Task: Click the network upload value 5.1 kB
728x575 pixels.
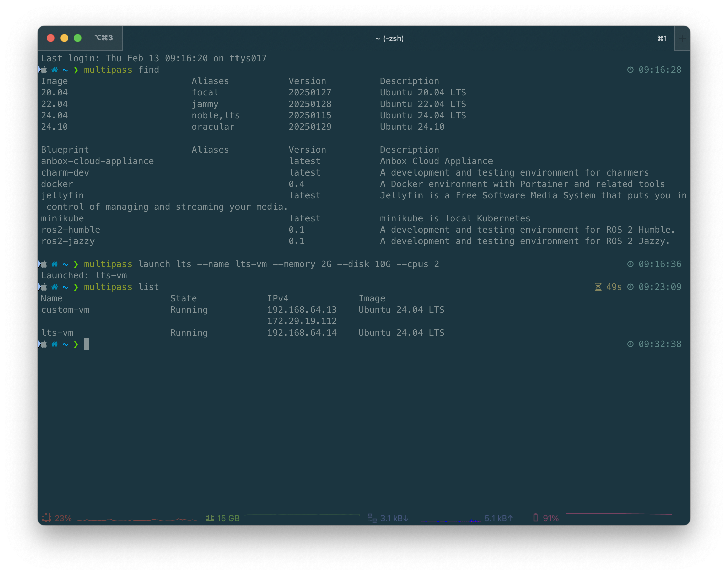Action: pos(499,518)
